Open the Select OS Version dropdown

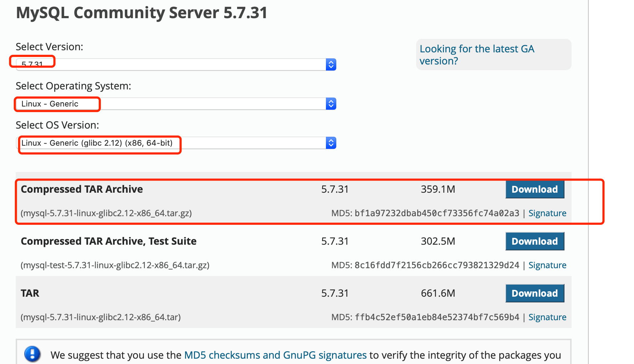click(x=176, y=143)
